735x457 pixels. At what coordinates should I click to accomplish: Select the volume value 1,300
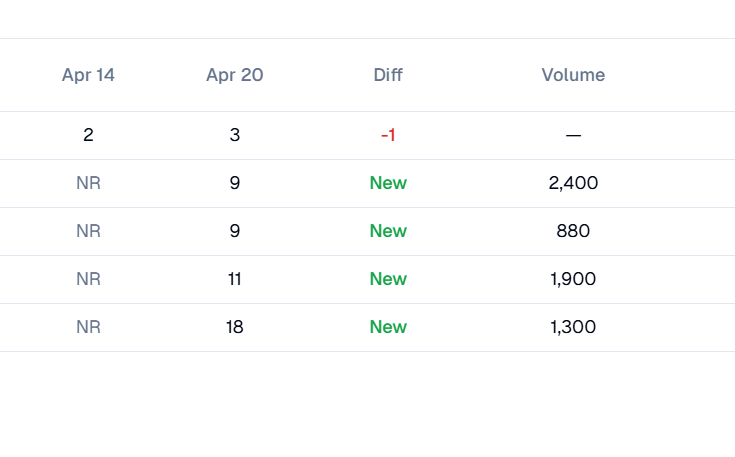point(573,327)
